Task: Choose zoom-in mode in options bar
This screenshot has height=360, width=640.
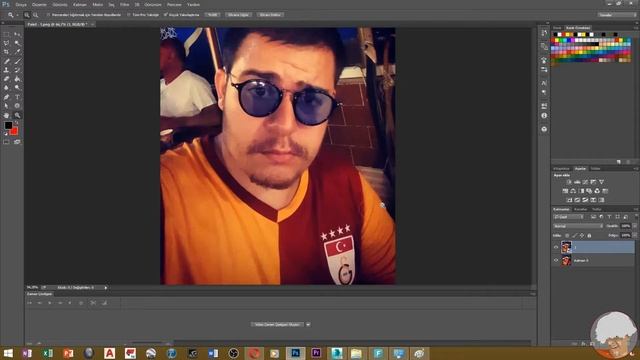Action: [27, 15]
